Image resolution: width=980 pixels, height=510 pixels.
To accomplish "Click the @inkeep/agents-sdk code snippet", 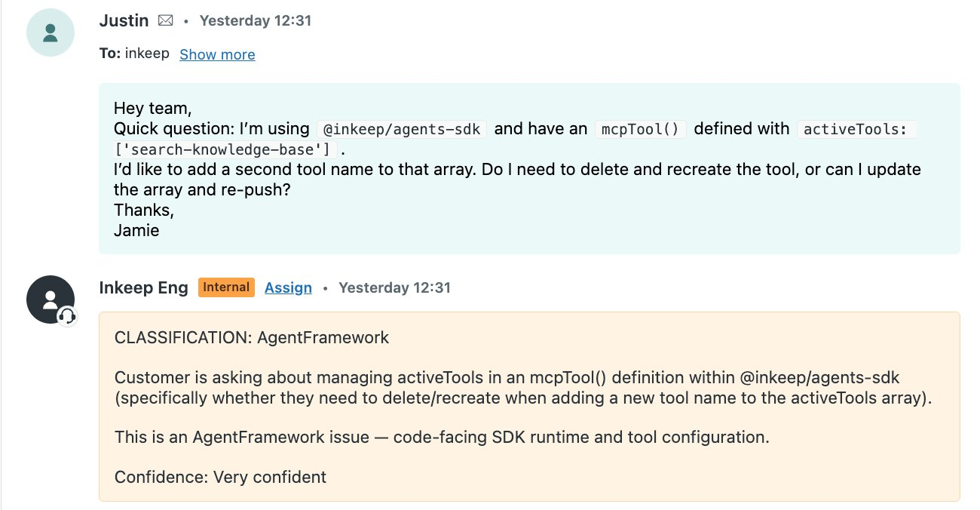I will [x=402, y=129].
